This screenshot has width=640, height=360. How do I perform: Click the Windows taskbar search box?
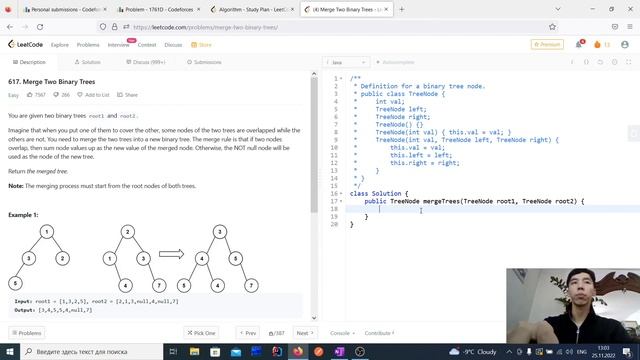pyautogui.click(x=91, y=351)
